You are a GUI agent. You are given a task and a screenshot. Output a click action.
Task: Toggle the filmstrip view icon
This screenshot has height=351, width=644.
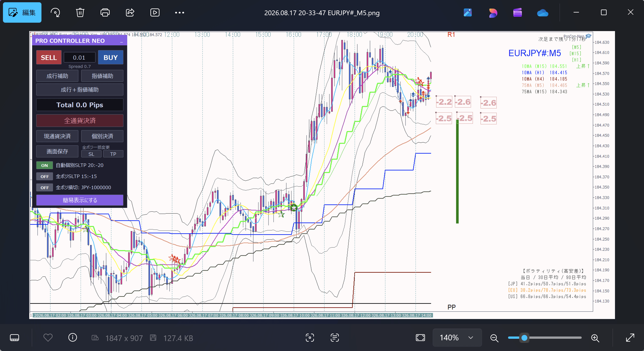tap(14, 338)
